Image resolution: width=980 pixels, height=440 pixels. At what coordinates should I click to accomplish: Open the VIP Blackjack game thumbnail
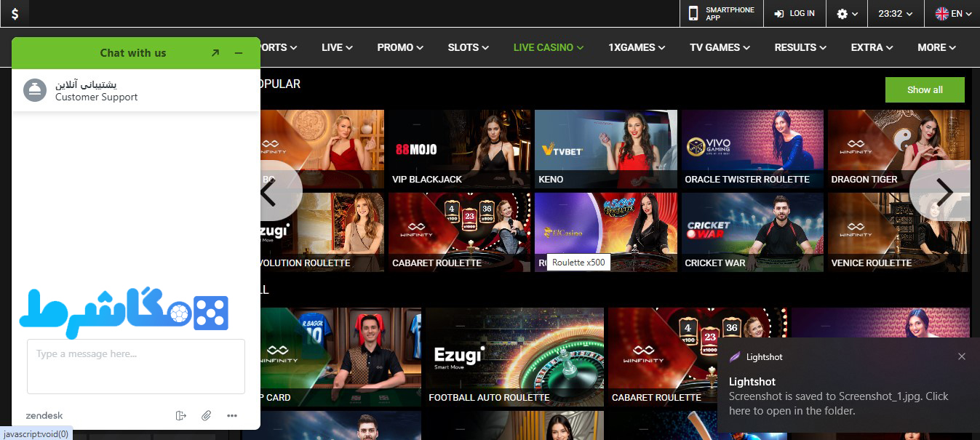(x=460, y=149)
